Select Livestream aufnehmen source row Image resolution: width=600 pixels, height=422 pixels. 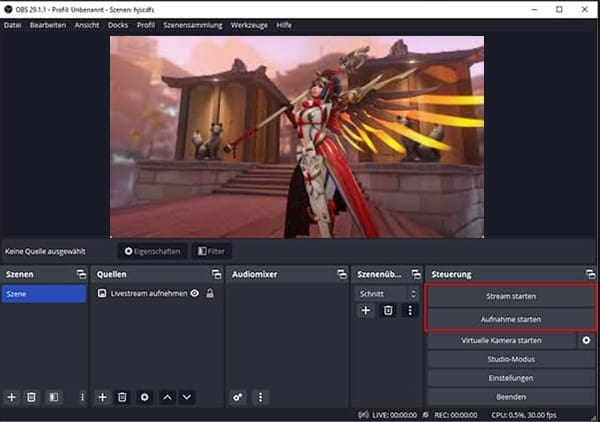(157, 293)
